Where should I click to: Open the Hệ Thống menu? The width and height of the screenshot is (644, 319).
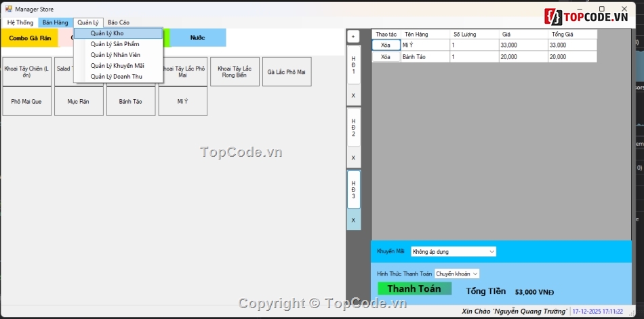click(x=20, y=22)
